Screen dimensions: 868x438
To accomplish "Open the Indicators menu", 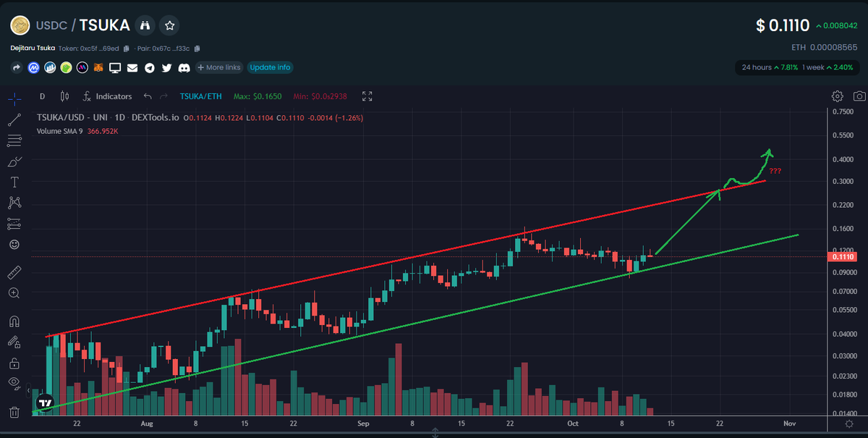I will pos(107,96).
